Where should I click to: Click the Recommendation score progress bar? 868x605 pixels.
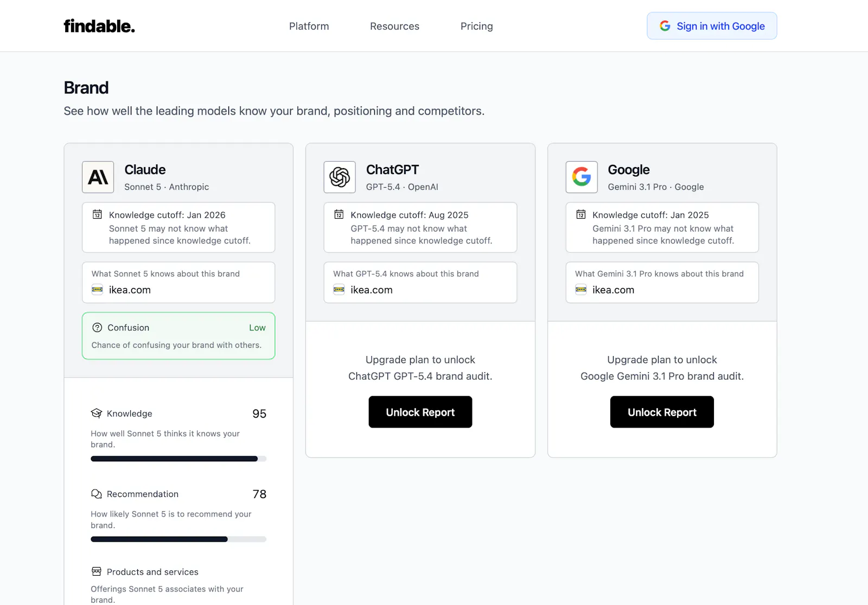178,539
